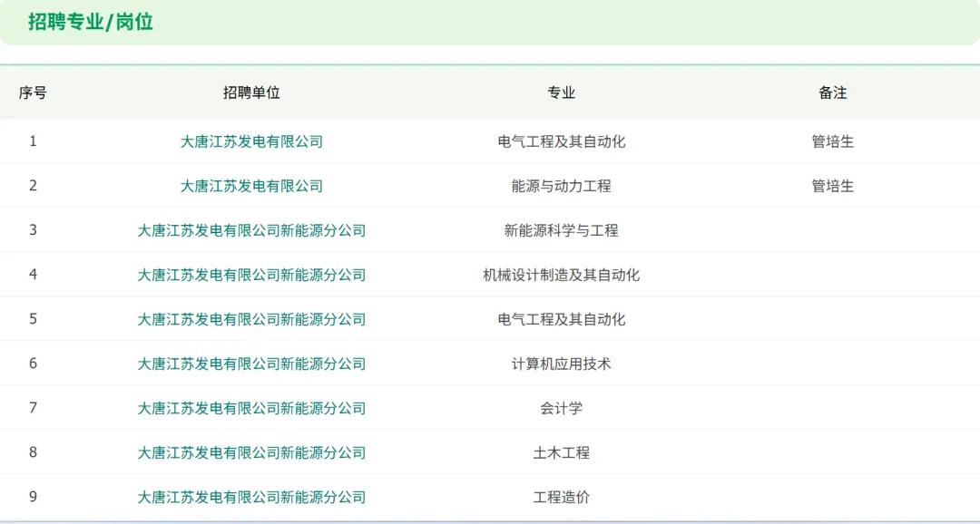Click the 招聘单位 column header
The width and height of the screenshot is (980, 524).
pos(251,93)
